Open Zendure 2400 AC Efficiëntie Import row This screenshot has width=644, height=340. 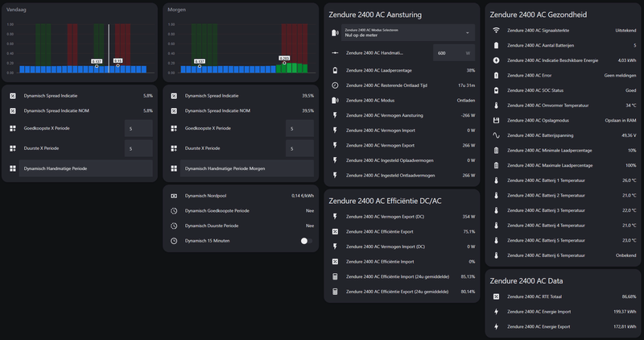(x=402, y=262)
